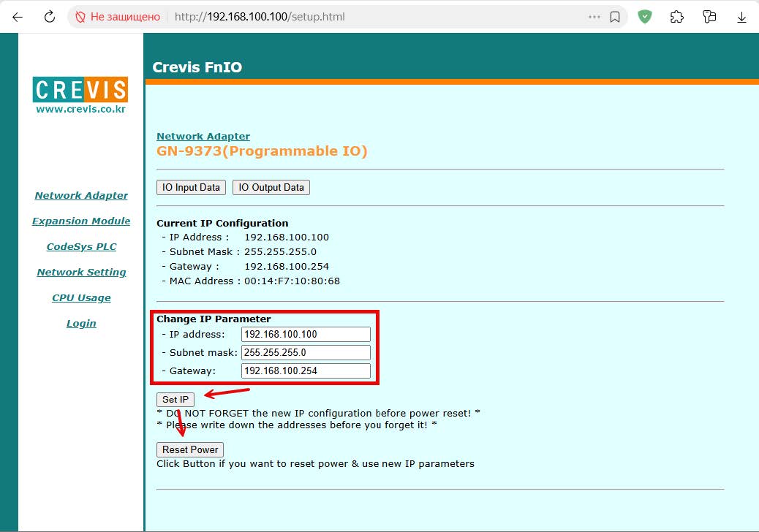
Task: Bookmark this page with the bookmark icon
Action: [x=615, y=17]
